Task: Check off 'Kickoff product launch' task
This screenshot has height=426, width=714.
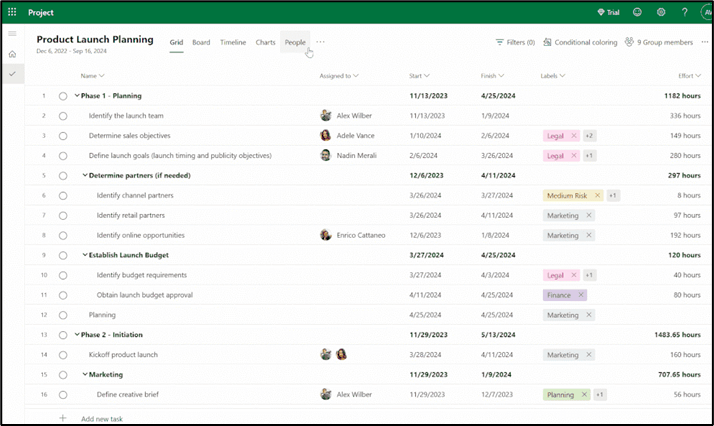Action: tap(63, 355)
